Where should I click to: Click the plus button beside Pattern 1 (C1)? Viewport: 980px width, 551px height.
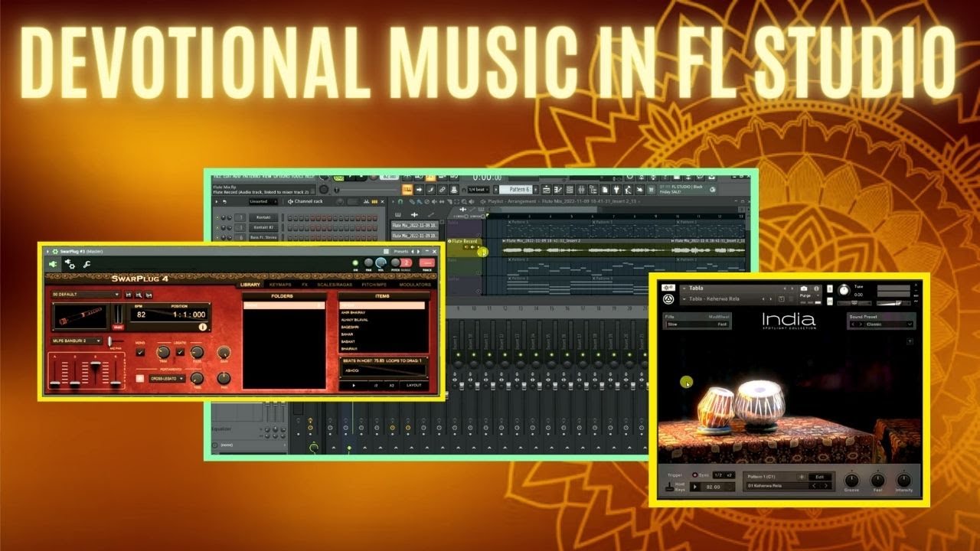[802, 477]
